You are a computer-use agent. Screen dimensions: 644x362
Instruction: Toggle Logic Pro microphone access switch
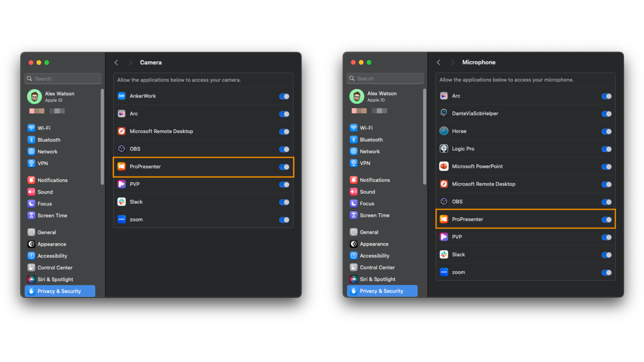tap(606, 149)
